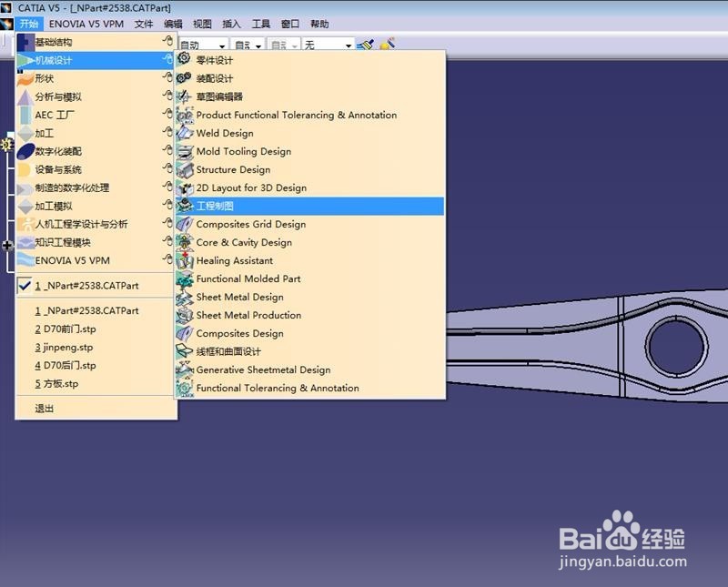Select 机械设计 in start menu

click(x=95, y=60)
